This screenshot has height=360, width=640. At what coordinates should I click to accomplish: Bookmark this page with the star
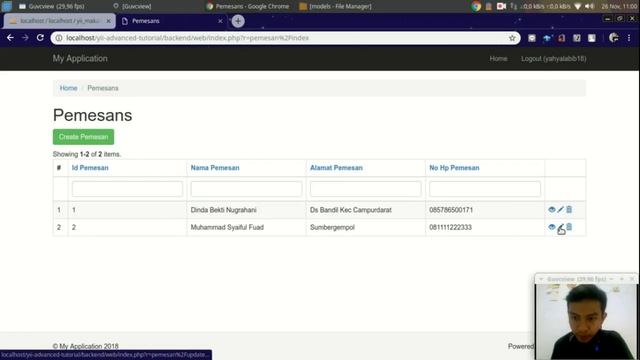512,38
